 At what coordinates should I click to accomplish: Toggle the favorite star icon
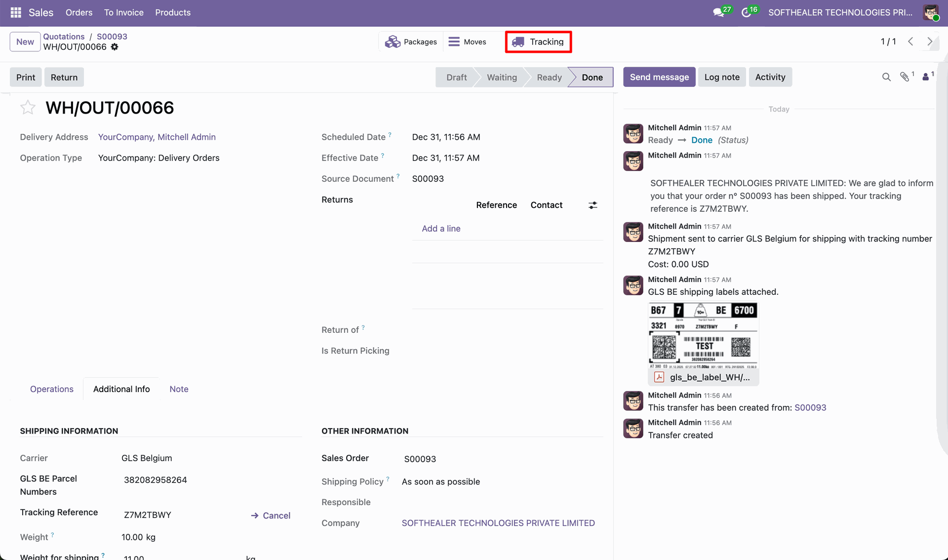click(x=28, y=108)
